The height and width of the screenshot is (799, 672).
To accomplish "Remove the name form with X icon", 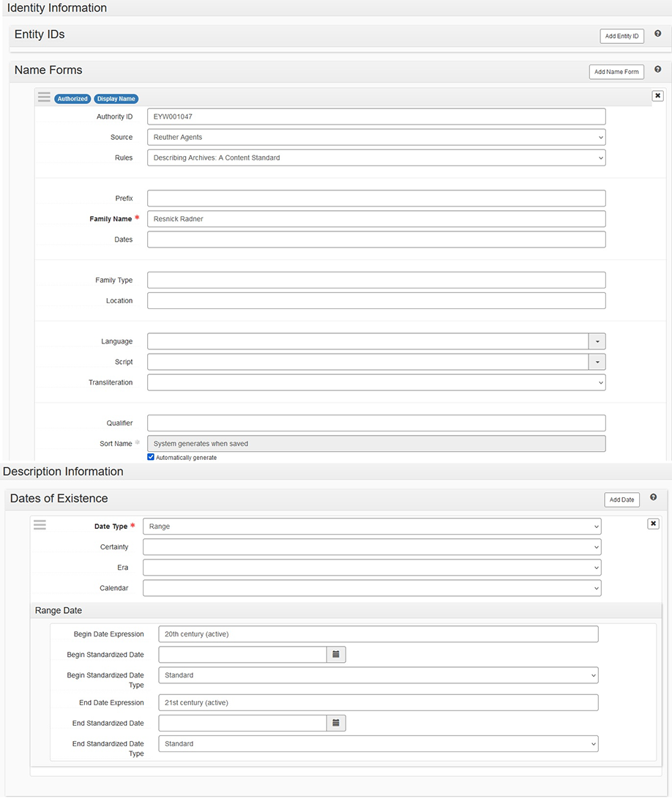I will pyautogui.click(x=657, y=96).
